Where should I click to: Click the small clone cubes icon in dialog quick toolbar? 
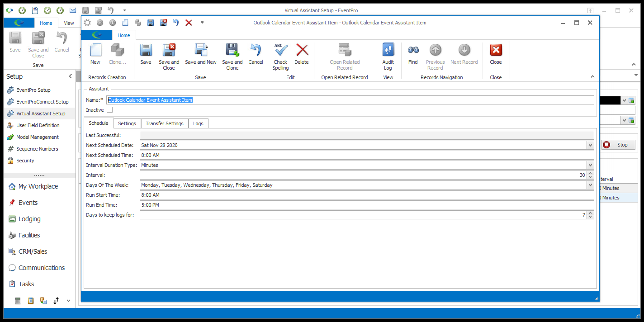coord(138,23)
